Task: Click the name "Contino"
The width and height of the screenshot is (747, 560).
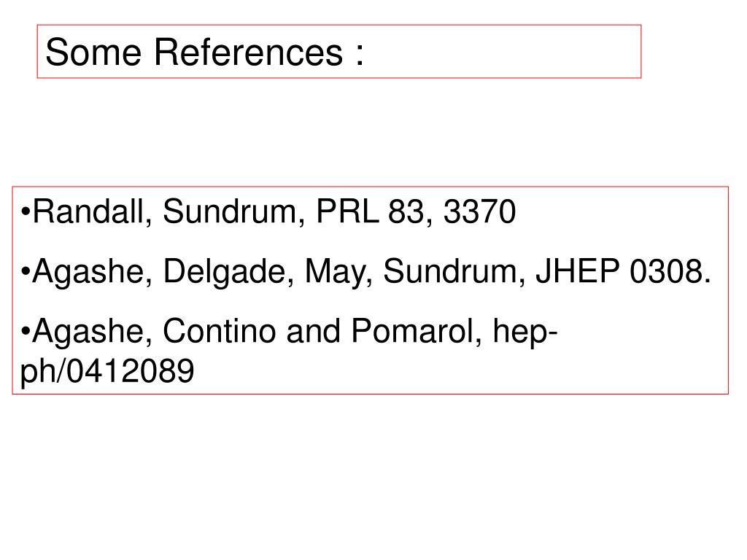Action: point(219,331)
